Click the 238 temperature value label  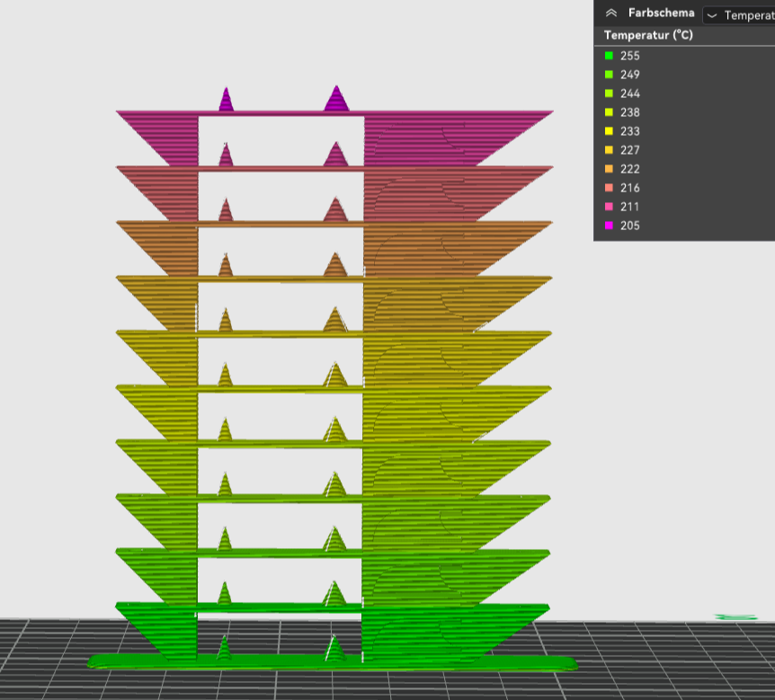click(630, 112)
